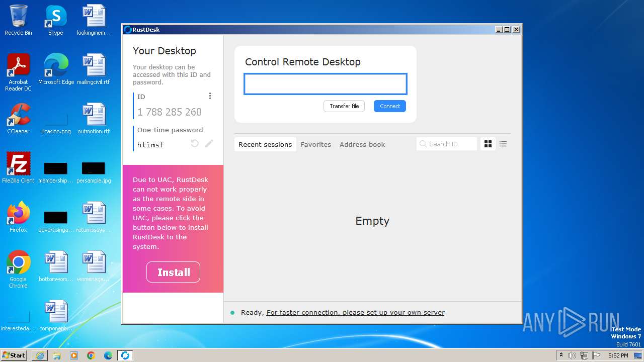Select the FileZilla Client desktop icon

point(18,168)
